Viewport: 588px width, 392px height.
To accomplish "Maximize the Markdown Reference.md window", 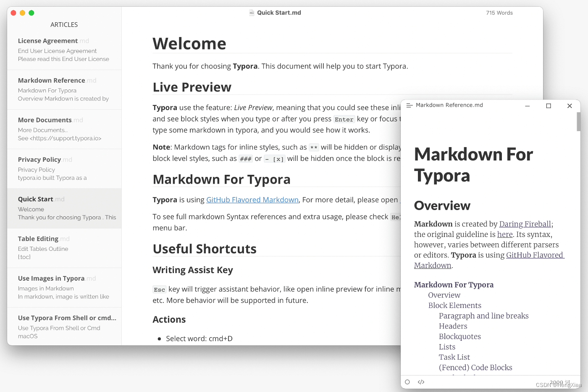I will (x=549, y=106).
